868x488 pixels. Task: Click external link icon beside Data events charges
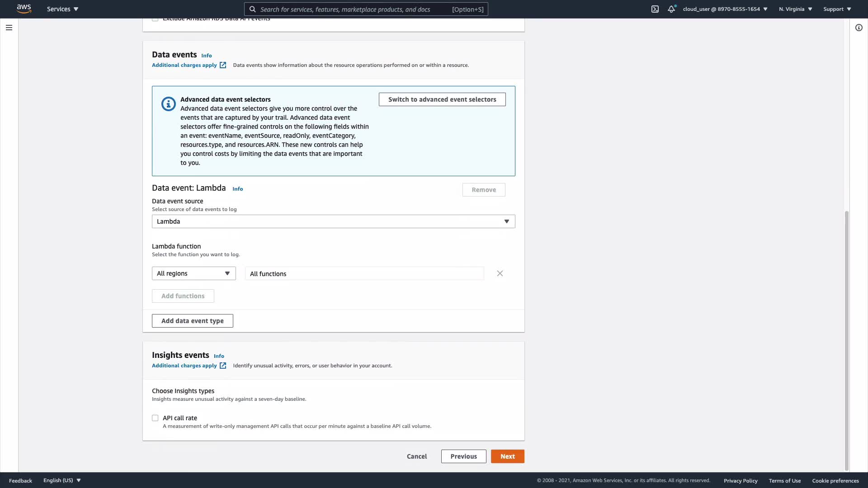[x=223, y=65]
